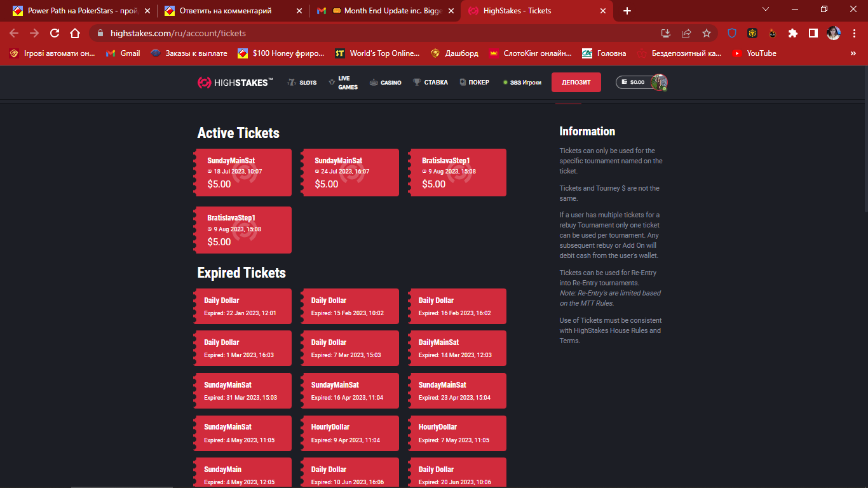This screenshot has width=868, height=488.
Task: Click expired DailyMainSat 14 Mar 2023 ticket
Action: [x=457, y=348]
